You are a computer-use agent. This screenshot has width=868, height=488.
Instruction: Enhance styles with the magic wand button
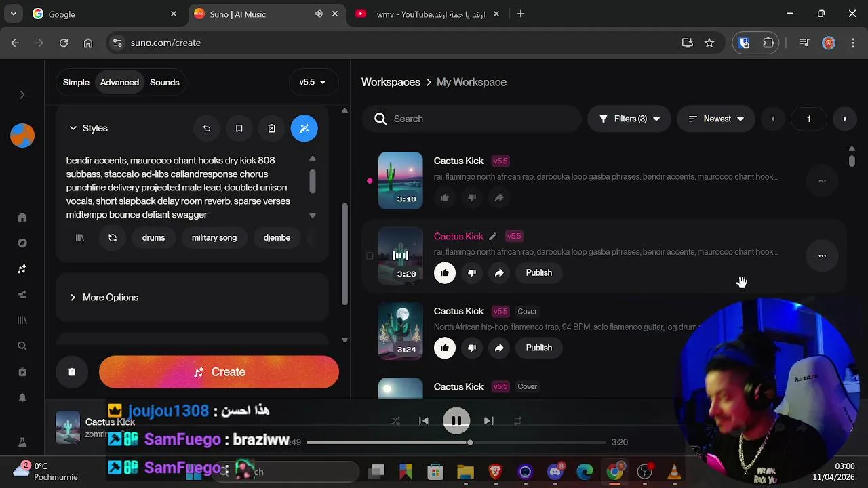pos(304,128)
